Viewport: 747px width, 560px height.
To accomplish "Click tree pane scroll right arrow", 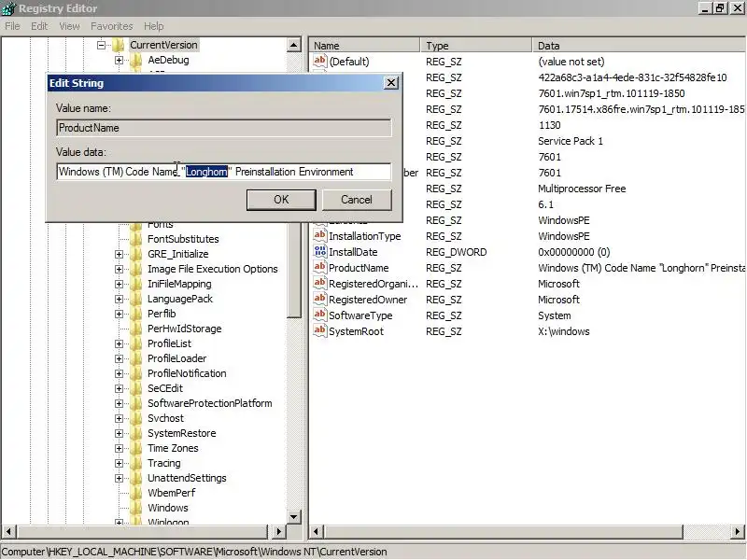I will pos(279,531).
